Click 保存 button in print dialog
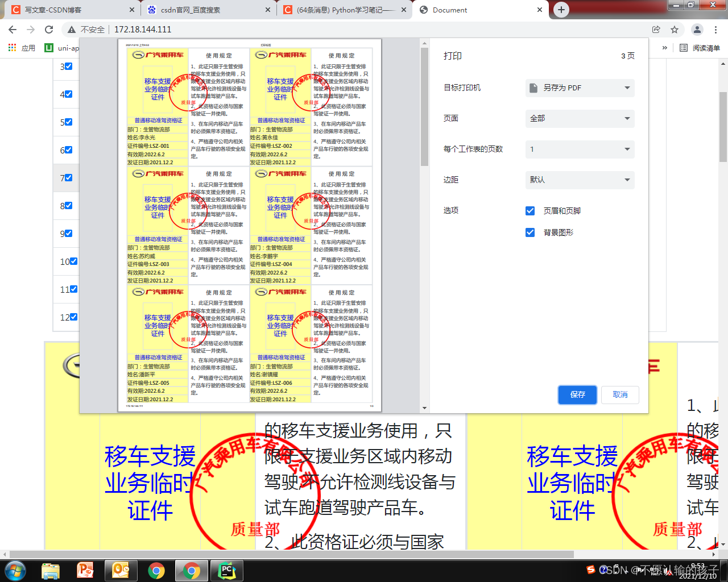Viewport: 728px width, 582px height. [577, 394]
